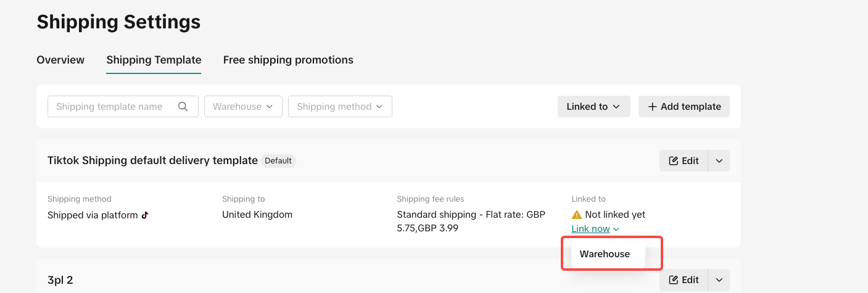Open the Free shipping promotions tab
The image size is (868, 293).
[288, 60]
